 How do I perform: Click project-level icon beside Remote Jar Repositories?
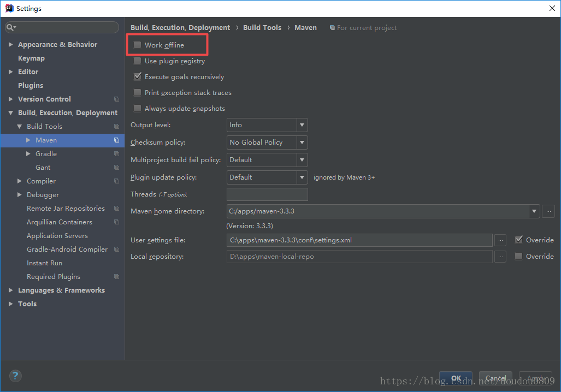tap(116, 208)
